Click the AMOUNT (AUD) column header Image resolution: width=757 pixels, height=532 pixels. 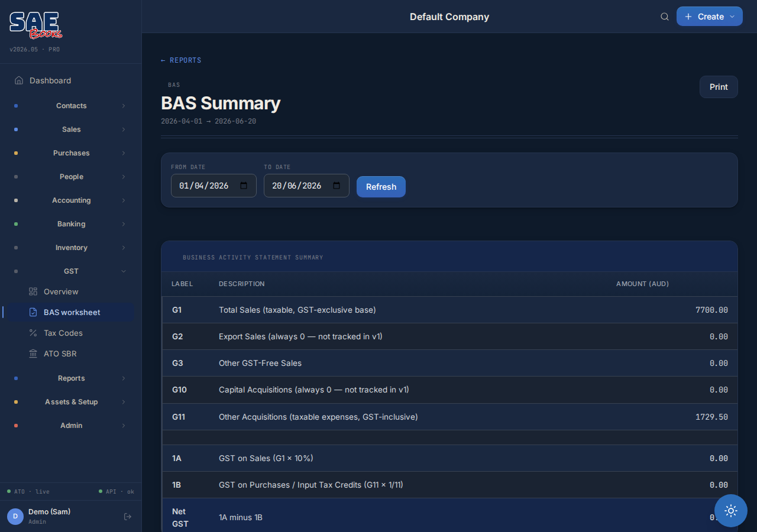click(x=642, y=284)
